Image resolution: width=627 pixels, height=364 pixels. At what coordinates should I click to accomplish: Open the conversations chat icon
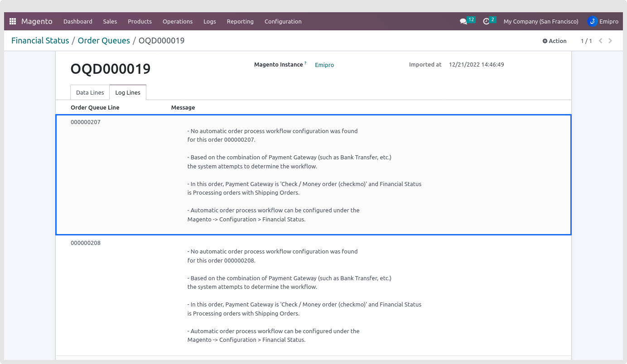pyautogui.click(x=463, y=21)
